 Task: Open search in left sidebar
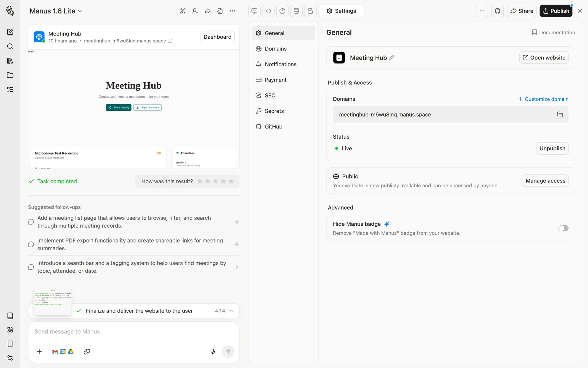point(10,46)
